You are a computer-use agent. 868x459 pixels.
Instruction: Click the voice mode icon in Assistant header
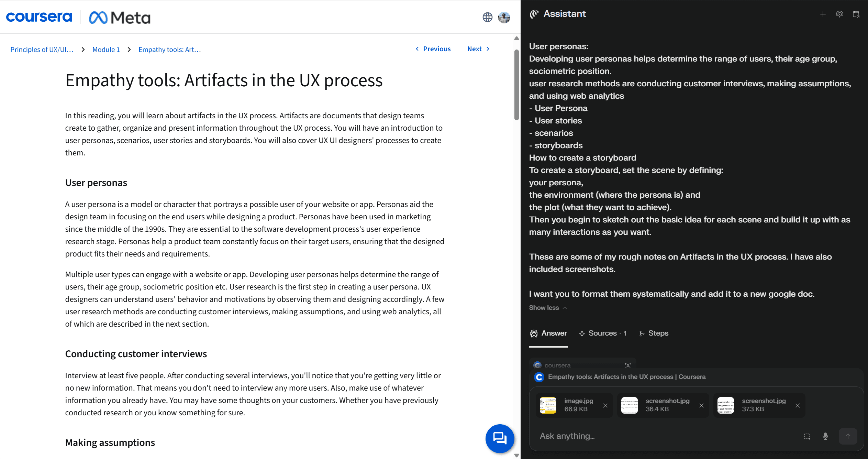839,14
